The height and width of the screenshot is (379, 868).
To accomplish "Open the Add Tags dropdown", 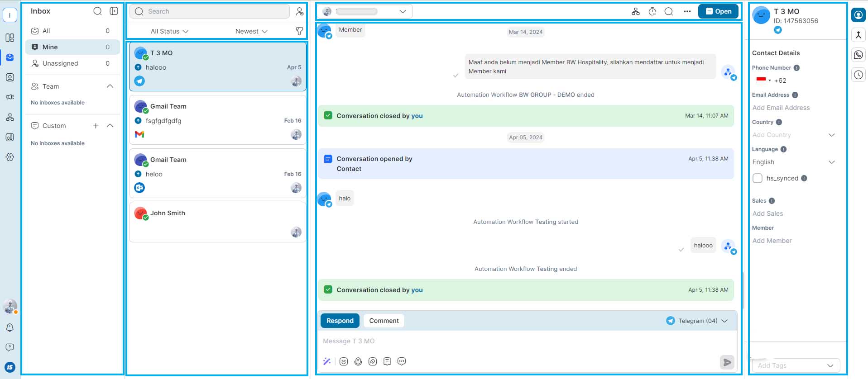I will (796, 365).
